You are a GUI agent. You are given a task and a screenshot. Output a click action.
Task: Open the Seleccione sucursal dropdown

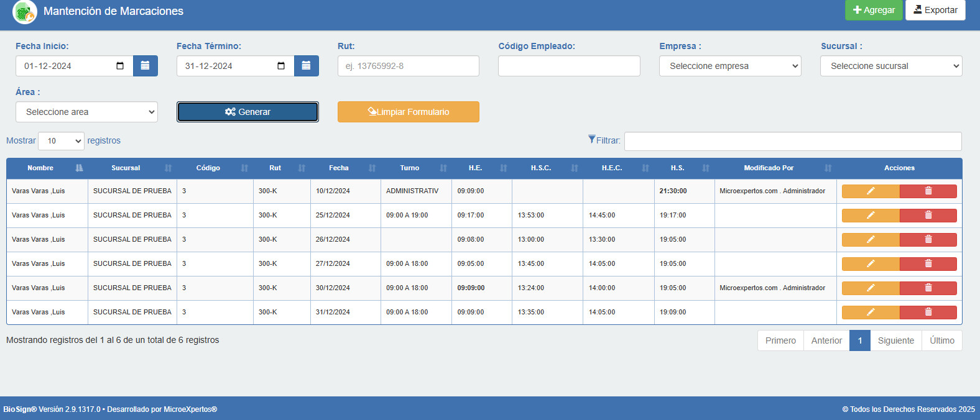coord(891,66)
